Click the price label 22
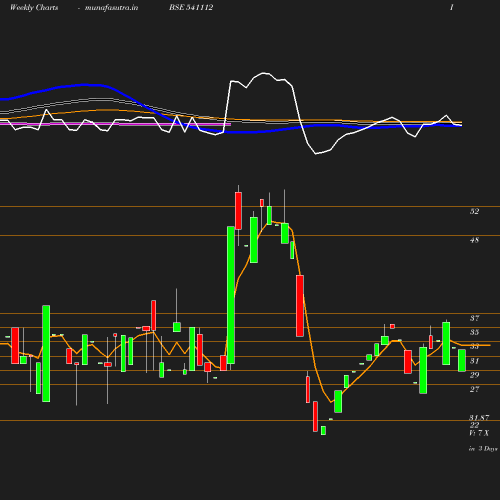500x500 pixels. coord(474,425)
